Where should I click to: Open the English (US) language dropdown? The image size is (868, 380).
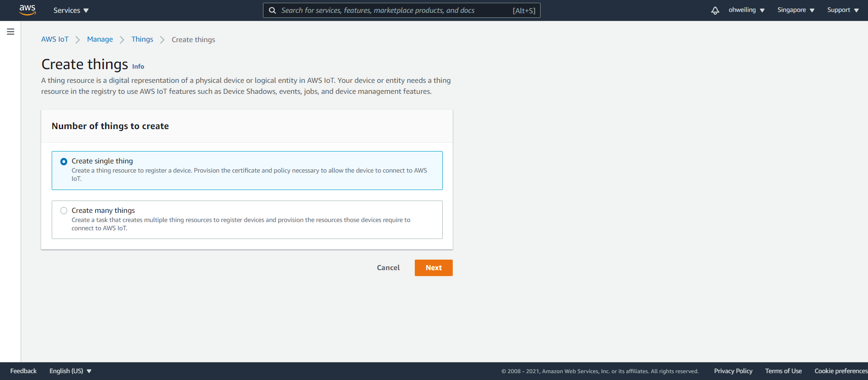click(x=70, y=371)
